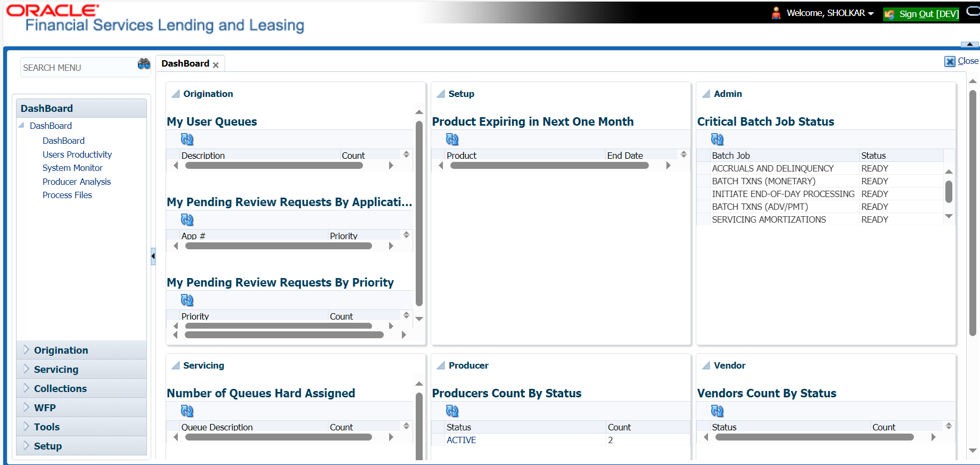Open the DashBoard link in the tree
980x465 pixels.
63,141
